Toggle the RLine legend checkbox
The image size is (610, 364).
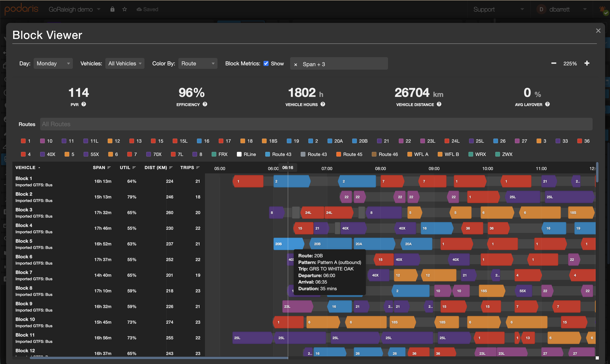pyautogui.click(x=239, y=154)
